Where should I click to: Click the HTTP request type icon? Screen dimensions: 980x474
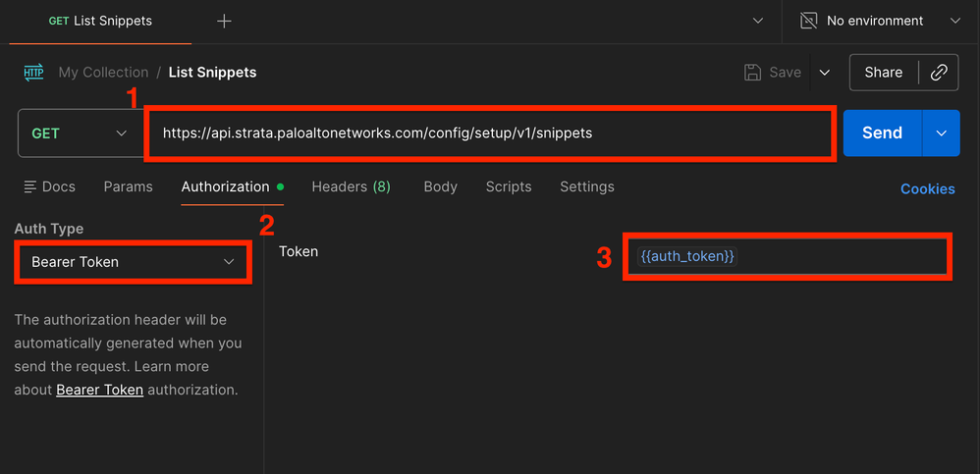point(33,73)
